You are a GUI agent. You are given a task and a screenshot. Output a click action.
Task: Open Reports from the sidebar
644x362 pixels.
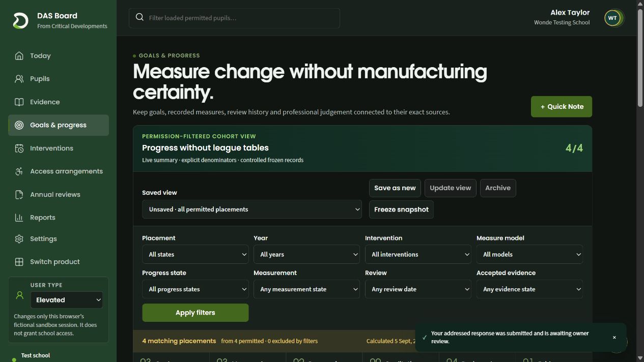pos(58,218)
